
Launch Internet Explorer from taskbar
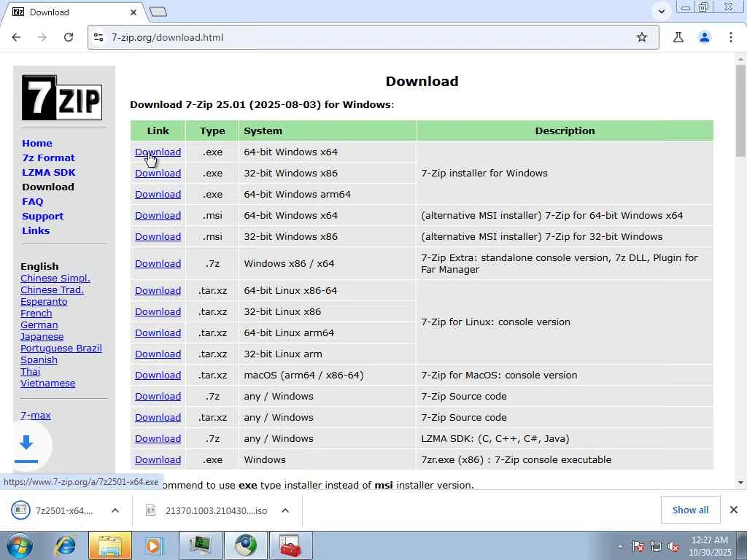[65, 545]
